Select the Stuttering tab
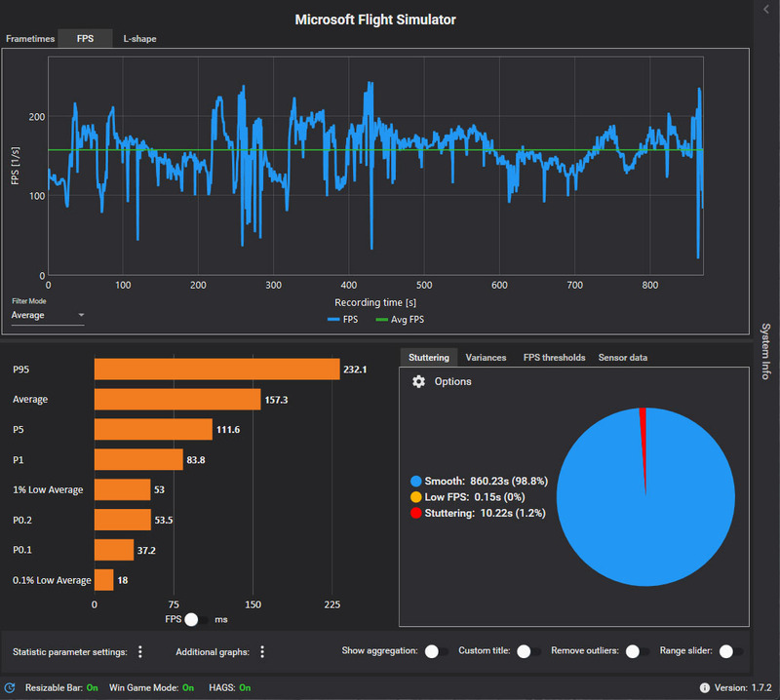The width and height of the screenshot is (780, 700). pos(429,358)
